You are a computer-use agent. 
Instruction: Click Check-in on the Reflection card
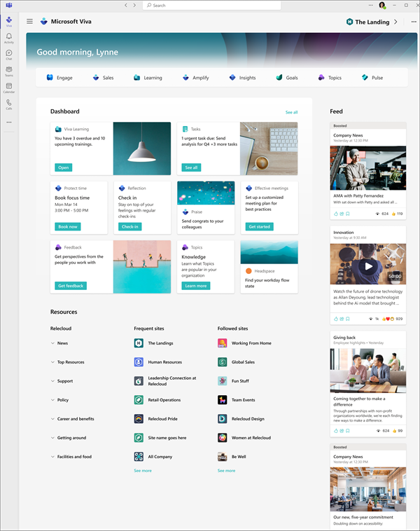point(130,226)
